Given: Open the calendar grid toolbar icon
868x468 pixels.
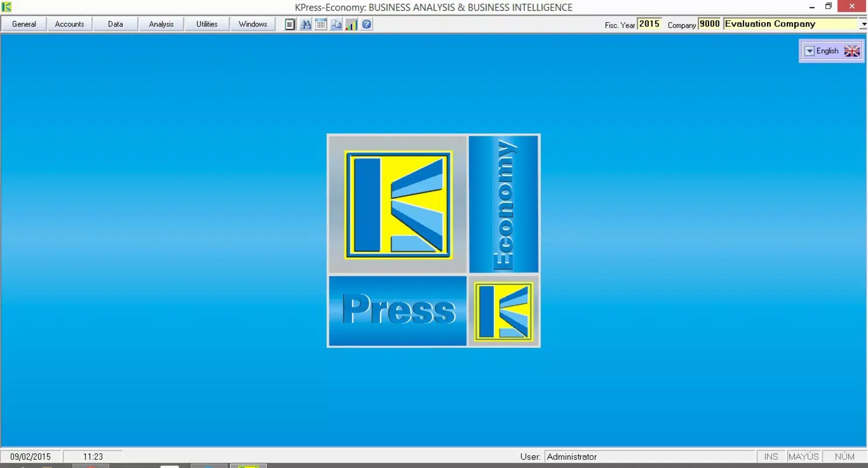Looking at the screenshot, I should (320, 25).
